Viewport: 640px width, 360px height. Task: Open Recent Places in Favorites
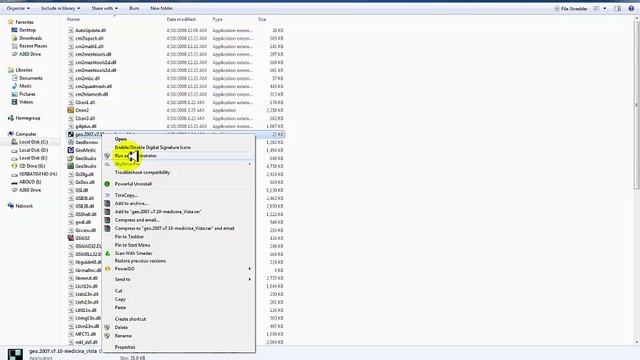(x=33, y=46)
